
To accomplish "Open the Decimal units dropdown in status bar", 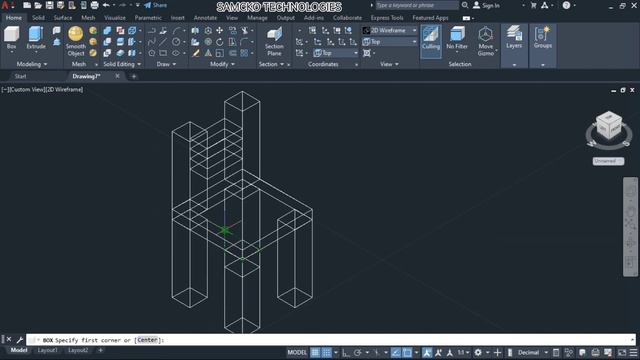I will pyautogui.click(x=533, y=352).
